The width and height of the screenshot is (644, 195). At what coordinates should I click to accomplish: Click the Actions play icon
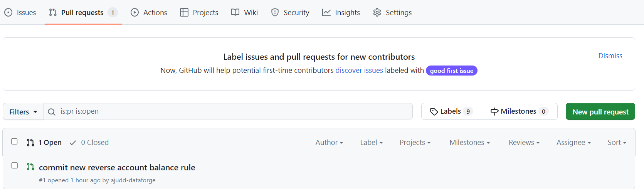point(135,12)
